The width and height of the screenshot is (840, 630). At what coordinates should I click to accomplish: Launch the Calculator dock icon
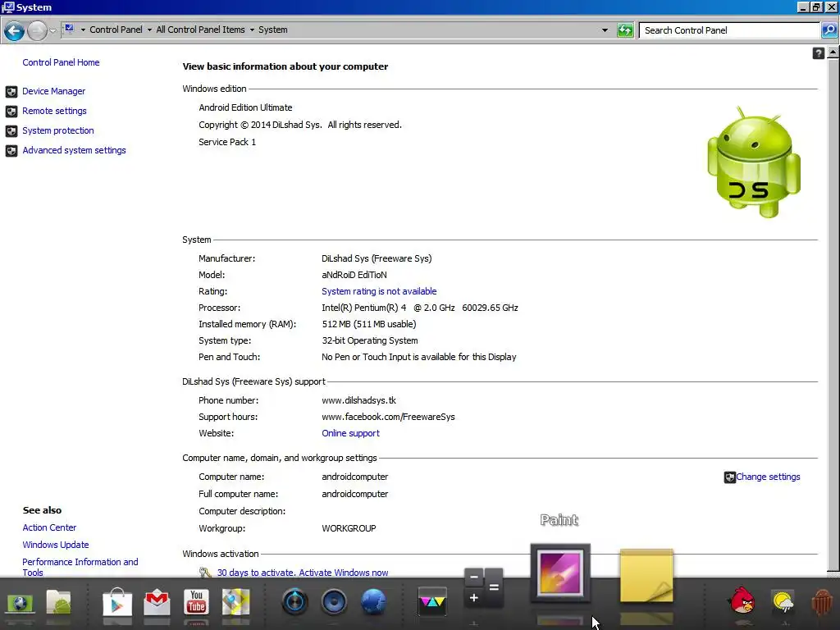click(x=483, y=587)
